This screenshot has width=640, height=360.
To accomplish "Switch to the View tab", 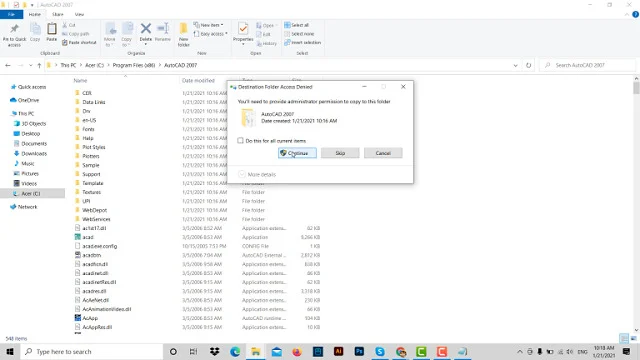I will 79,14.
